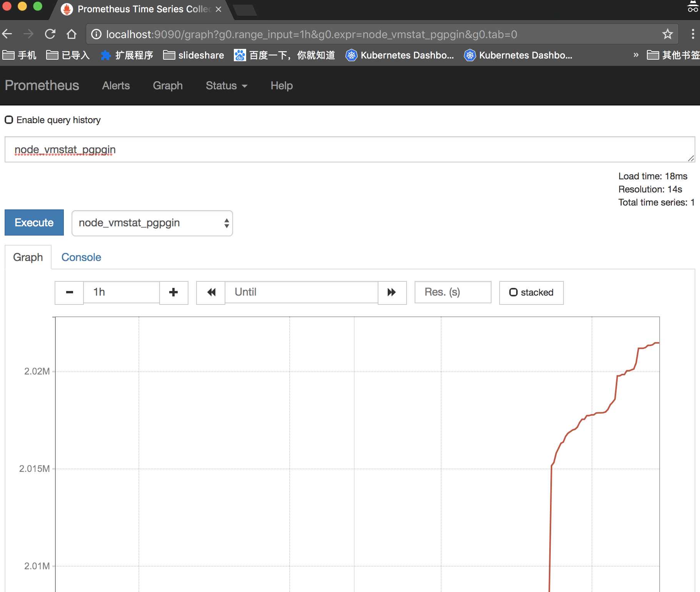
Task: Click the Until time input field
Action: click(x=302, y=292)
